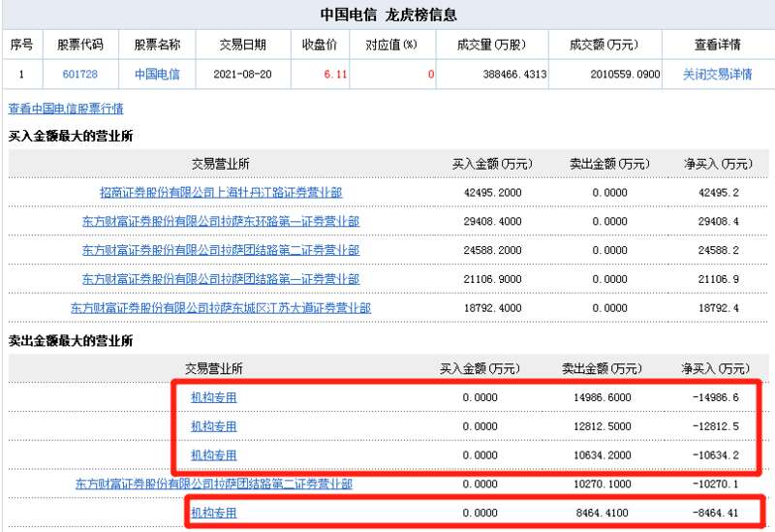Select the 成交额(万元) column header
This screenshot has width=775, height=532.
[604, 45]
